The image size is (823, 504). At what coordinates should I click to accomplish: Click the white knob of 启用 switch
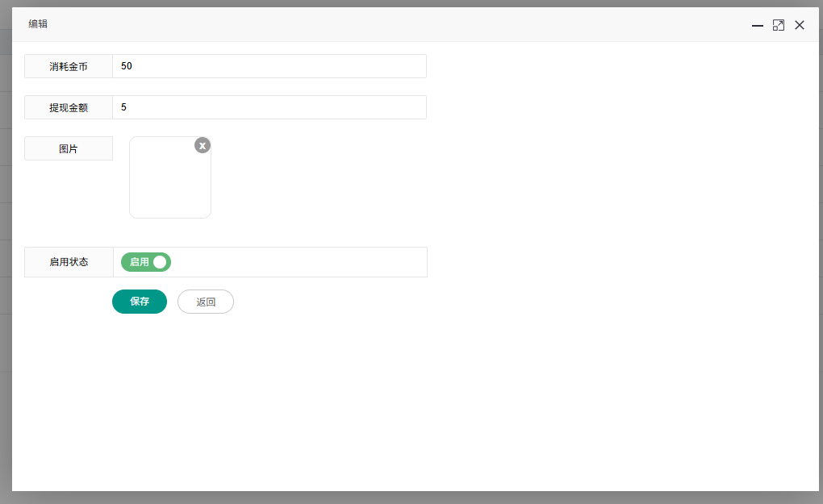click(x=160, y=262)
